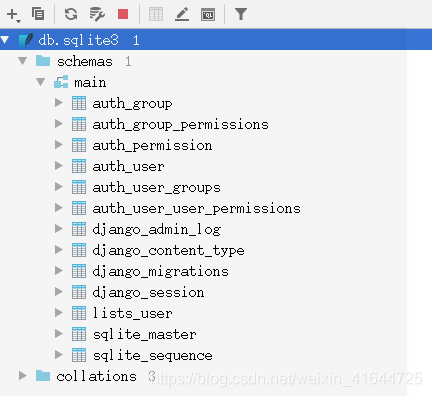The width and height of the screenshot is (432, 397).
Task: Select the sqlite_sequence table name
Action: tap(152, 356)
